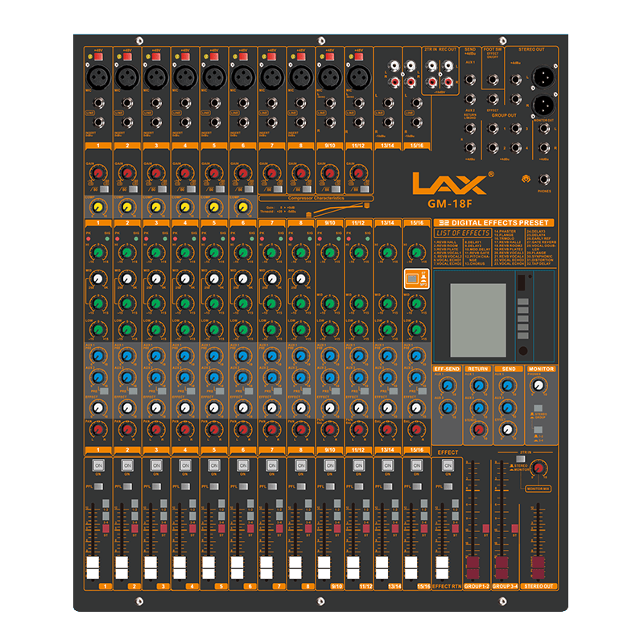Toggle PFL on the Effect return strip
644x644 pixels.
pyautogui.click(x=448, y=487)
